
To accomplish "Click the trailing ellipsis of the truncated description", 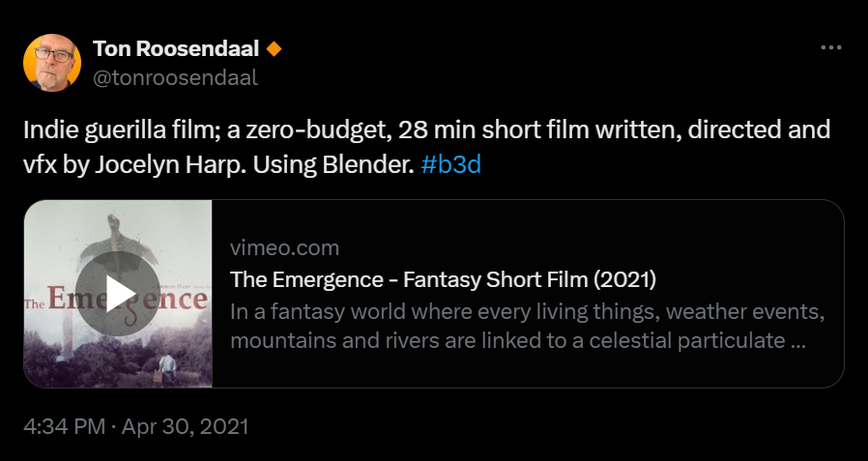I will point(798,341).
